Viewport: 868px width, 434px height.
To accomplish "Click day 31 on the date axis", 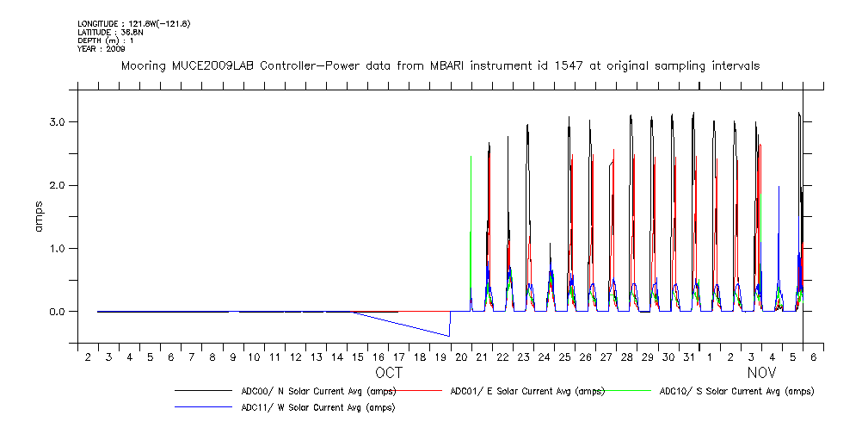I will point(689,356).
